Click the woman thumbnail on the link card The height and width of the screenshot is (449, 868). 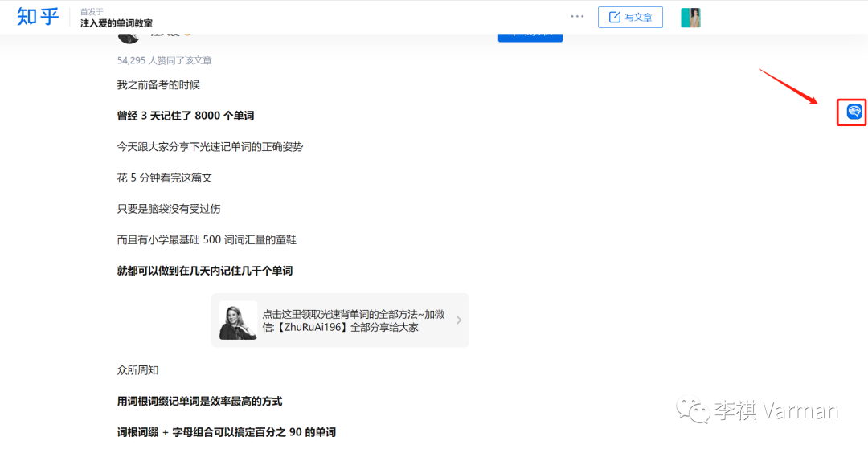[x=238, y=320]
